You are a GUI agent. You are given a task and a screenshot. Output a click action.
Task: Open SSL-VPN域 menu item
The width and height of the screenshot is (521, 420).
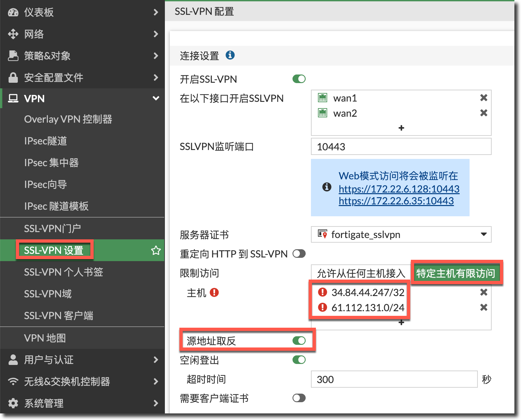[x=82, y=294]
